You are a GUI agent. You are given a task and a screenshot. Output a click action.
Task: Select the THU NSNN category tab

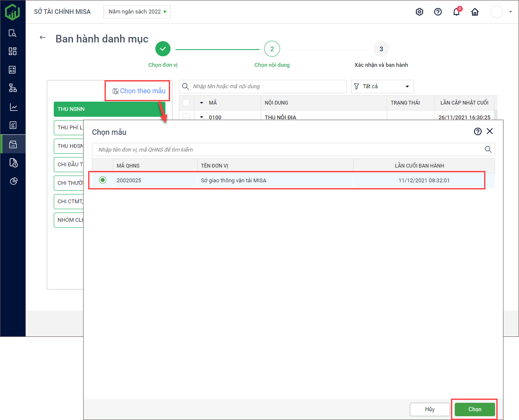coord(109,109)
